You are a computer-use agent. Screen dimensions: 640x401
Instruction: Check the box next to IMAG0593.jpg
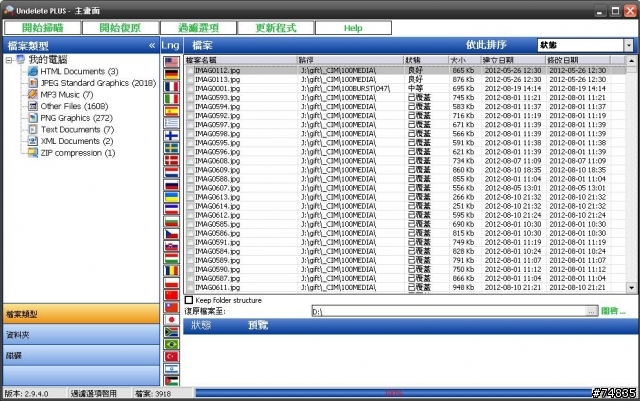pyautogui.click(x=190, y=97)
